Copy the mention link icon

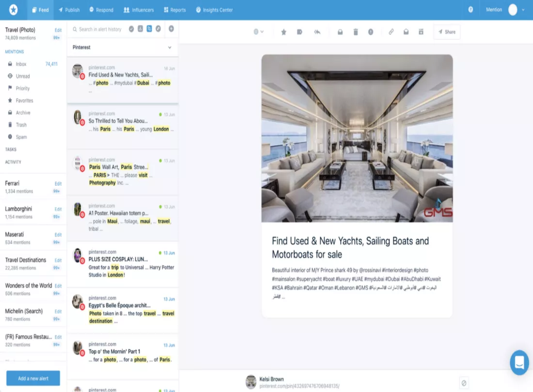(391, 32)
